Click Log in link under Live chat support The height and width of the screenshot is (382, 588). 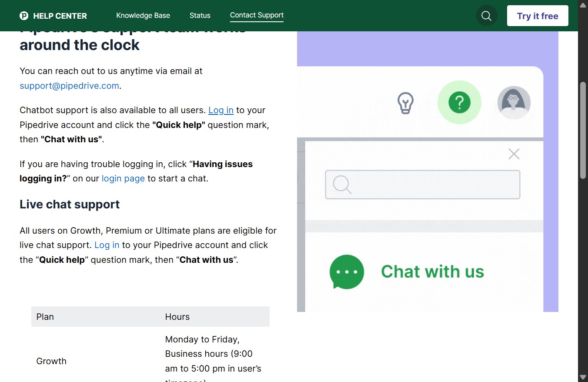[x=107, y=245]
